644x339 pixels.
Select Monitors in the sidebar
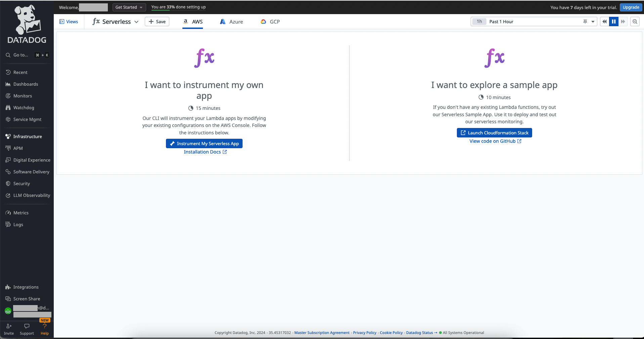pyautogui.click(x=23, y=96)
